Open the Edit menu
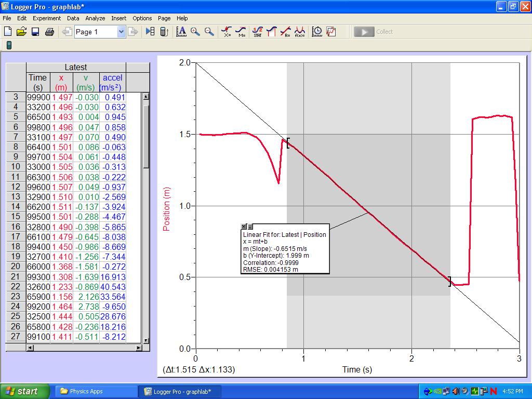 click(22, 18)
